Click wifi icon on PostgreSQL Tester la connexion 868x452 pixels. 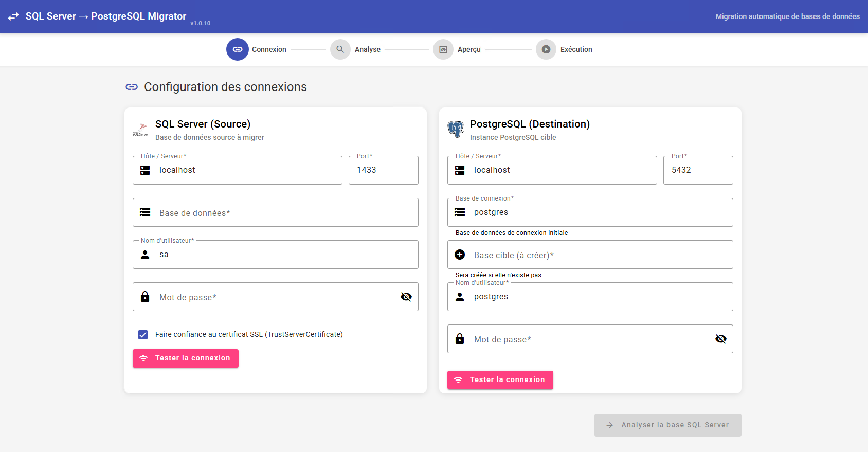click(x=458, y=380)
